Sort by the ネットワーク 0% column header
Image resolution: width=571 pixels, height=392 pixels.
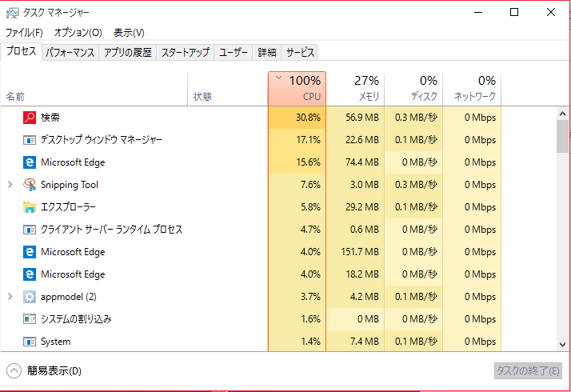[472, 90]
